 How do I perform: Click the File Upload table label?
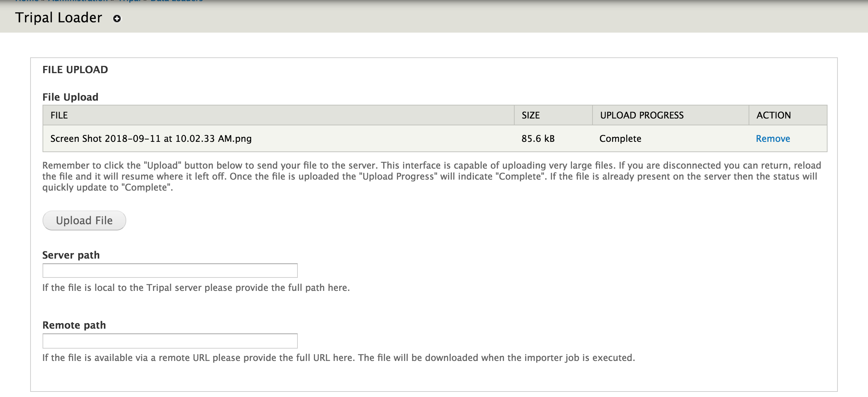click(x=70, y=97)
